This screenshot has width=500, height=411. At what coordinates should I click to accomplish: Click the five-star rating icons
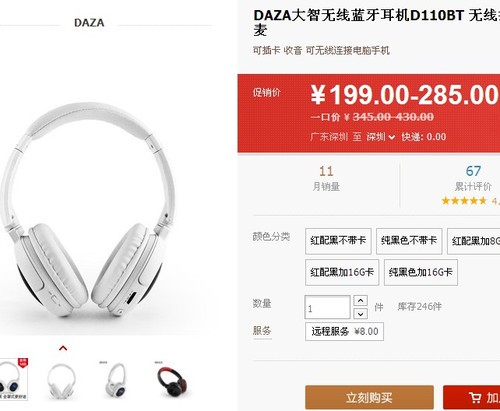point(464,201)
